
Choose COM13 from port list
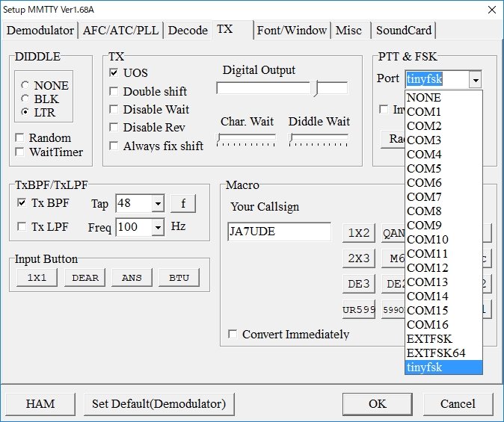(443, 282)
